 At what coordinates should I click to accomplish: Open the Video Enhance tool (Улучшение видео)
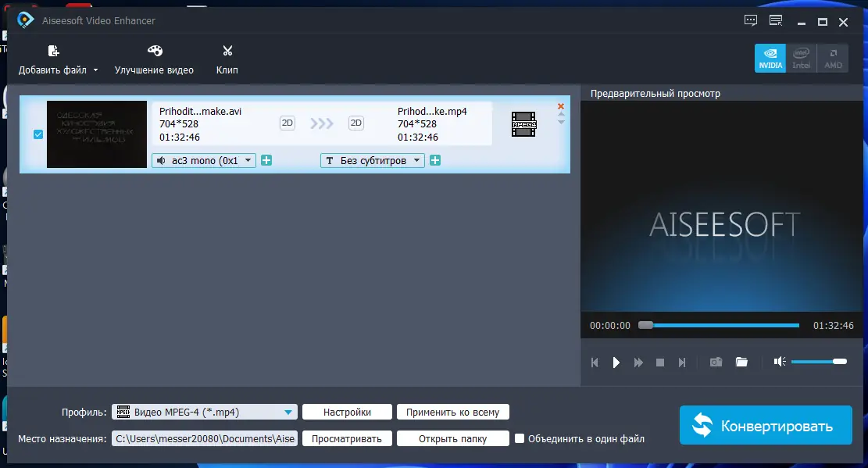[x=154, y=60]
